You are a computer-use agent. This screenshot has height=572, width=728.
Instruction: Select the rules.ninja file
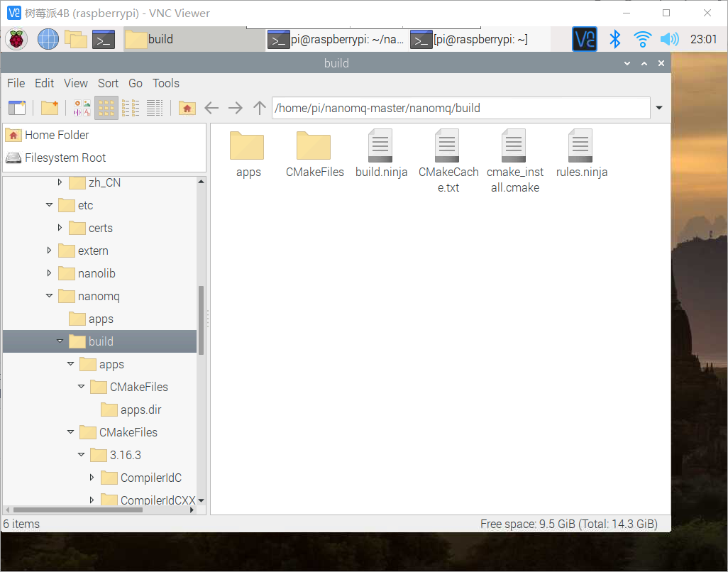(581, 155)
